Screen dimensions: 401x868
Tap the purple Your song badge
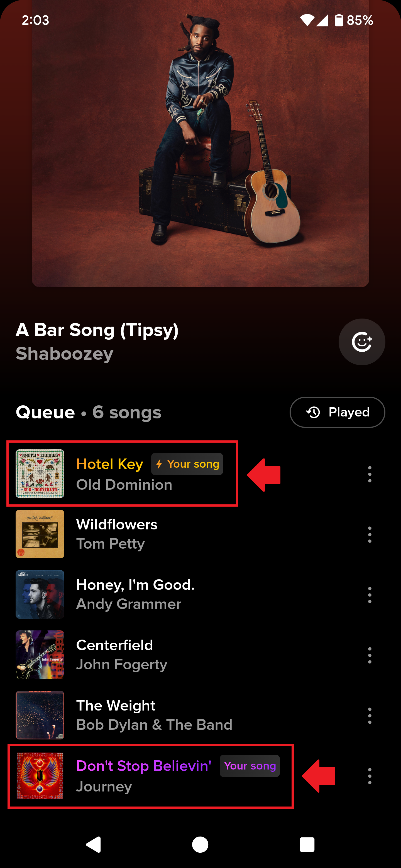[x=250, y=766]
